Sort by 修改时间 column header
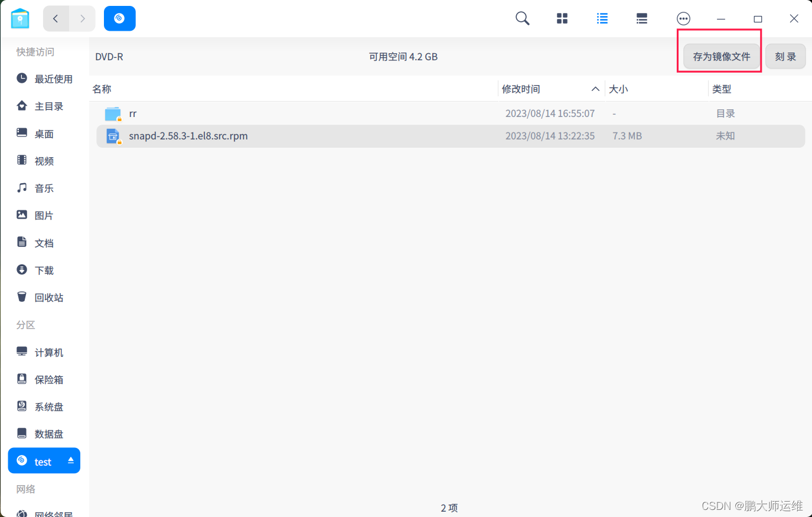 (521, 89)
